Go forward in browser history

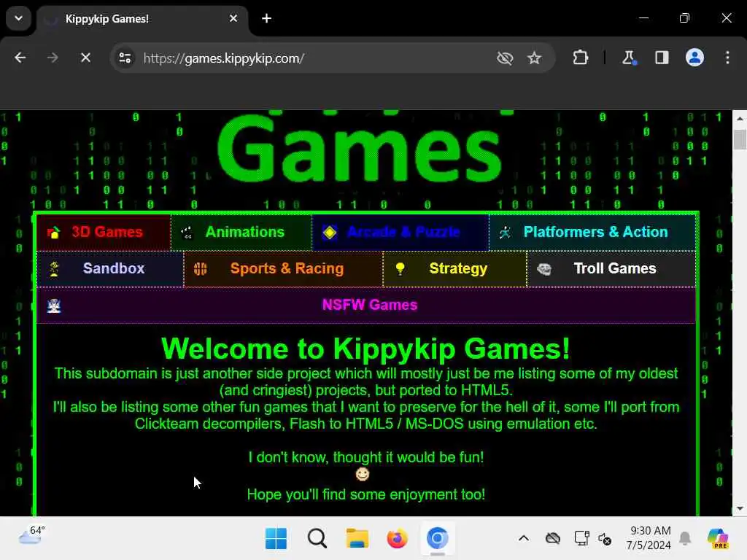coord(53,58)
